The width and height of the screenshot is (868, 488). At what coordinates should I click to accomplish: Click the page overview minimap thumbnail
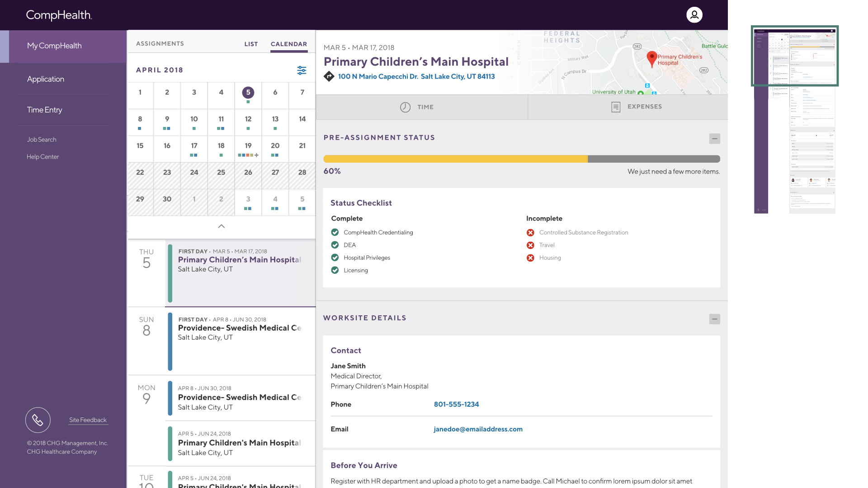[794, 120]
